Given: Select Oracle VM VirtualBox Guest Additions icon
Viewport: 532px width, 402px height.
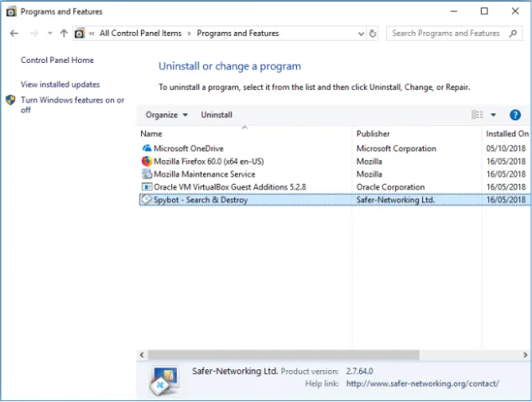Looking at the screenshot, I should pyautogui.click(x=147, y=186).
